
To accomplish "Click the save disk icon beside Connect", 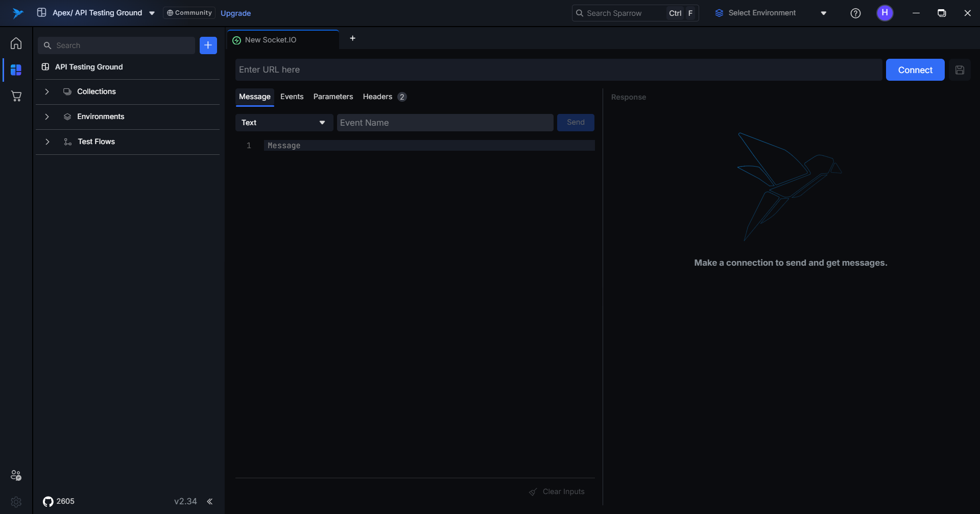I will [960, 70].
